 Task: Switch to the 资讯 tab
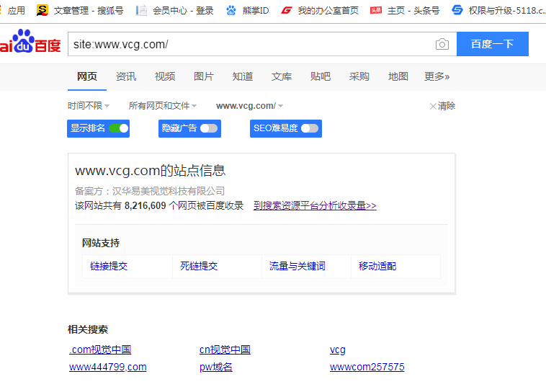coord(126,76)
